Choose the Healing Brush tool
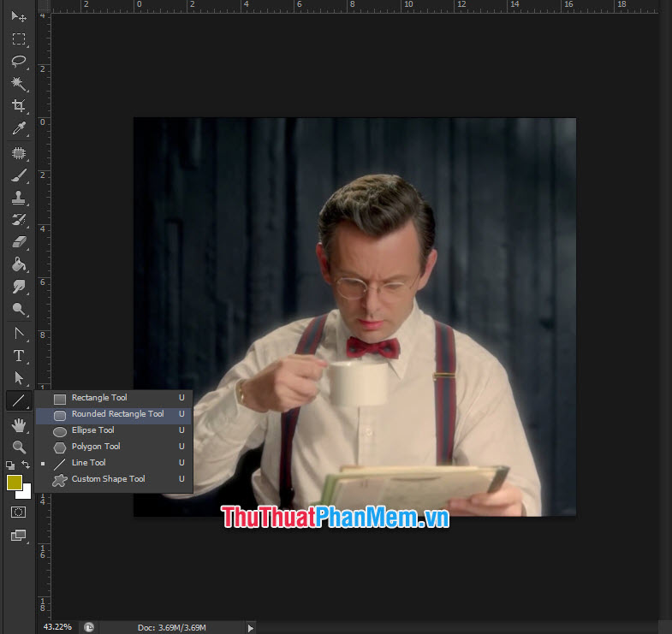This screenshot has height=634, width=672. click(19, 153)
